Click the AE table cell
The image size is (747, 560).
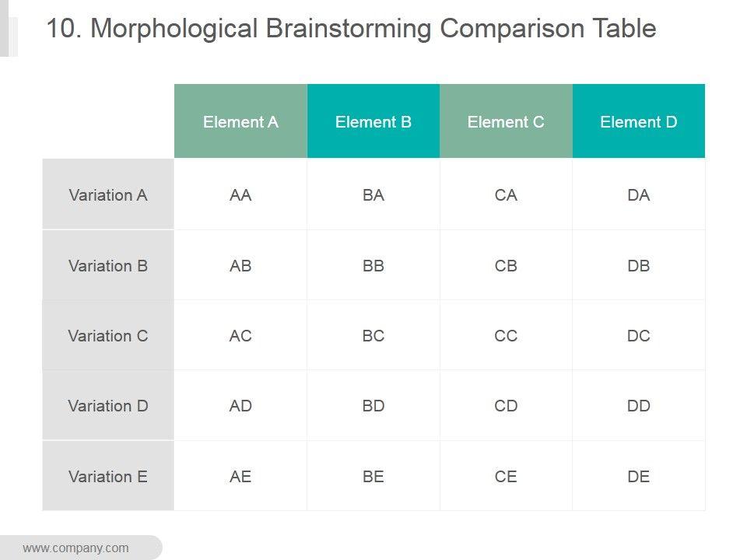[x=240, y=477]
